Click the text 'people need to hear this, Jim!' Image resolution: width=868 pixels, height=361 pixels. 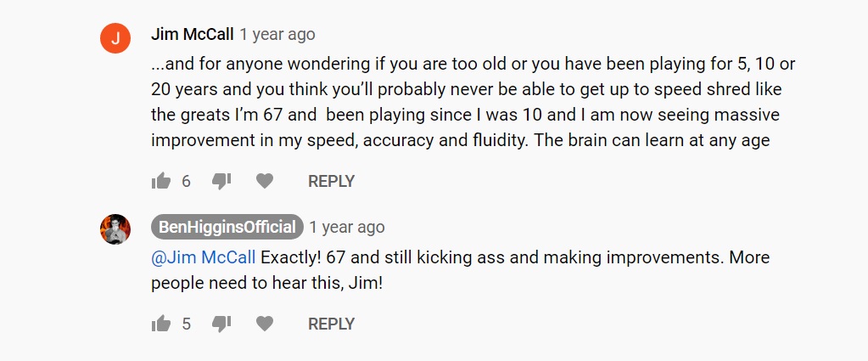(x=267, y=284)
